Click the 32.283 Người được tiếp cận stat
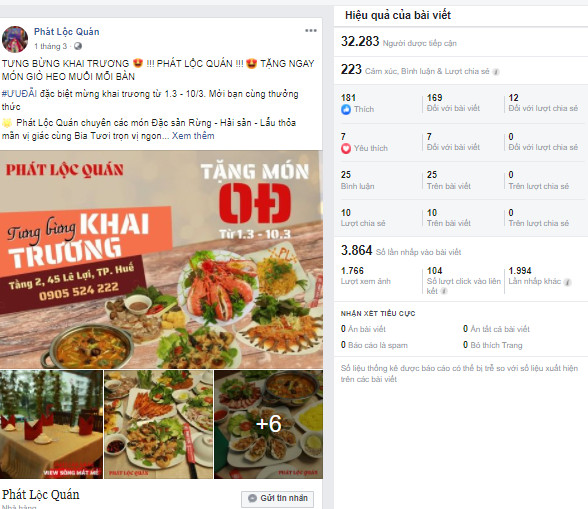588x509 pixels. point(399,42)
